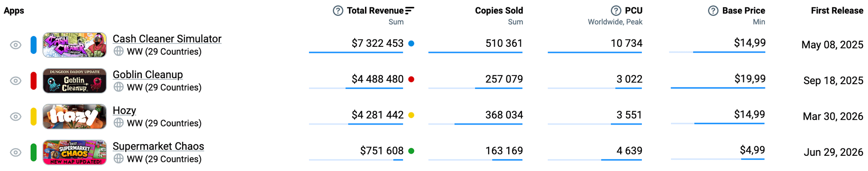Image resolution: width=868 pixels, height=171 pixels.
Task: Show help for Total Revenue column
Action: pyautogui.click(x=338, y=11)
